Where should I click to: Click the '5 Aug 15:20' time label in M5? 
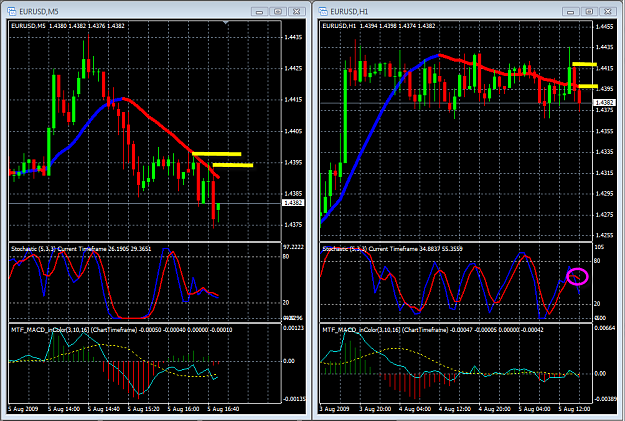143,409
